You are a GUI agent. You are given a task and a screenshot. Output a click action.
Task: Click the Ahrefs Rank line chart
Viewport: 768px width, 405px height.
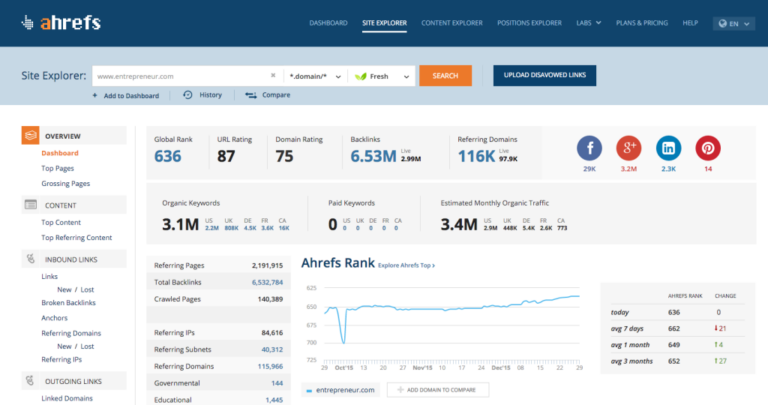pyautogui.click(x=451, y=323)
